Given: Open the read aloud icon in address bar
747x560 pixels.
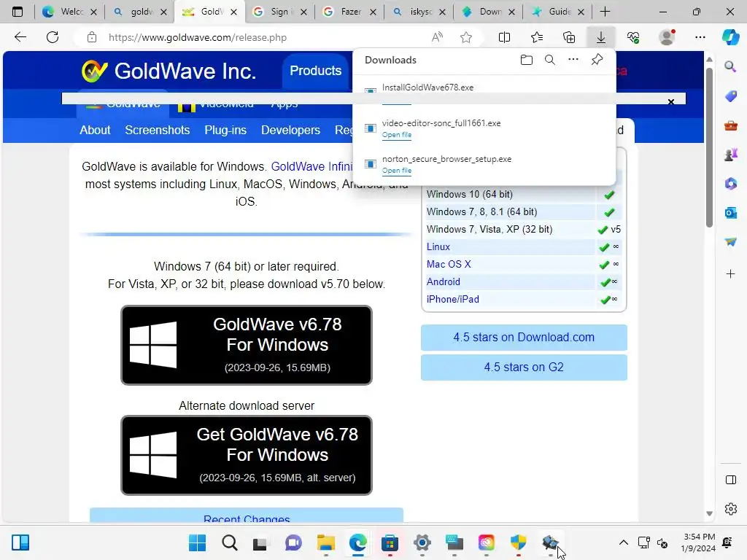Looking at the screenshot, I should pos(437,37).
